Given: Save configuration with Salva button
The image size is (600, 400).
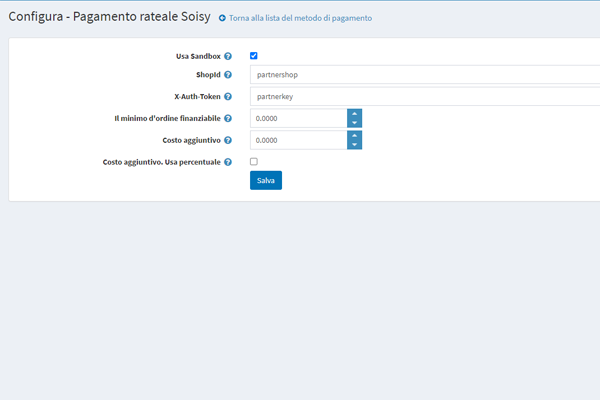Looking at the screenshot, I should pos(266,180).
